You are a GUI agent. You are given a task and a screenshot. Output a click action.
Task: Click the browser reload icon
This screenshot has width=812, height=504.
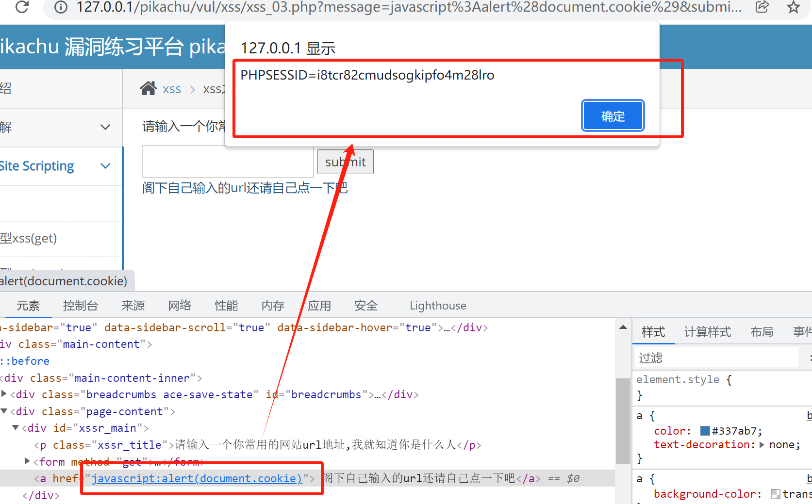22,7
